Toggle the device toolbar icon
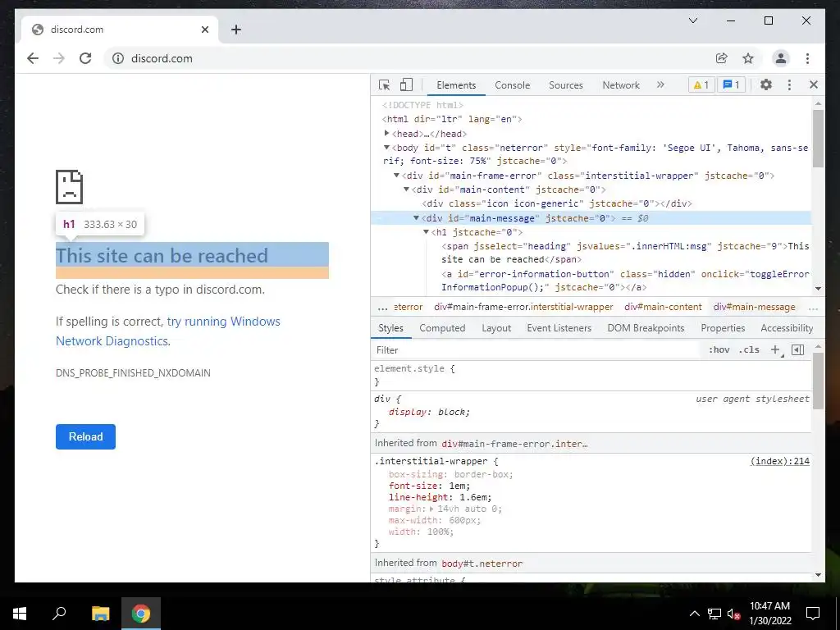 click(407, 84)
